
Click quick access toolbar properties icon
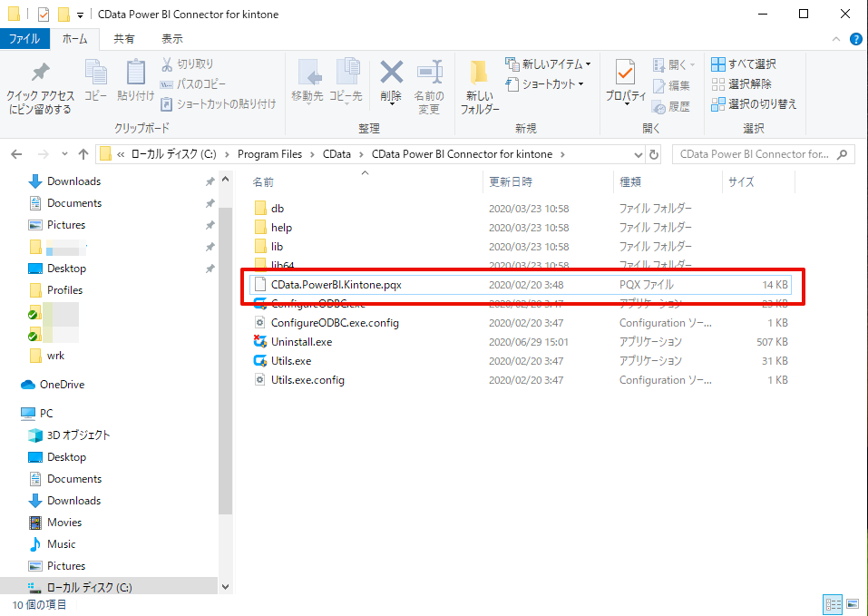point(43,14)
